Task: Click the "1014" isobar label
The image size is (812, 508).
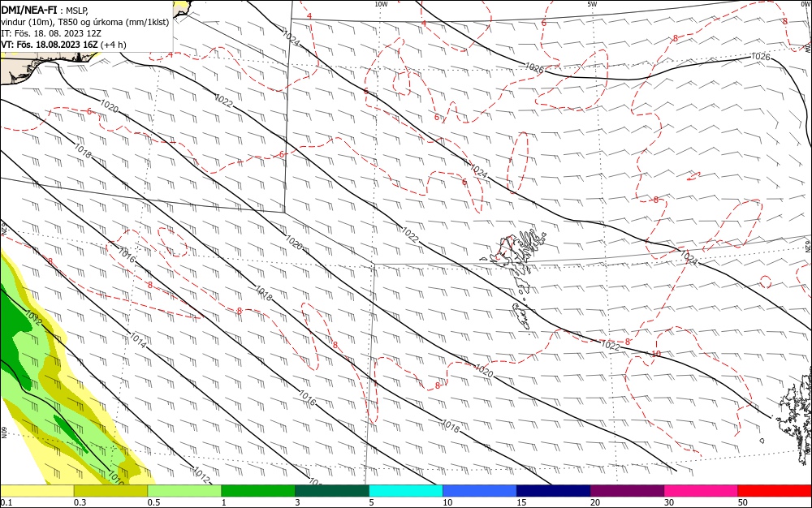Action: (138, 340)
